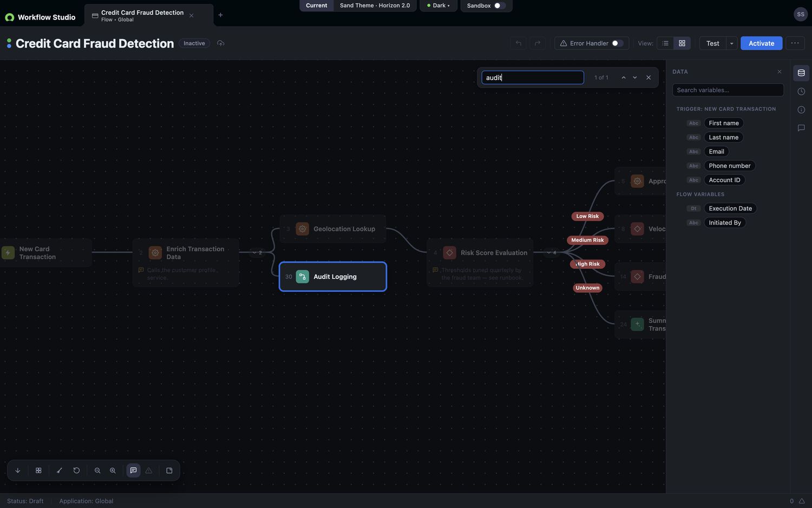Select the First name data pill

pos(724,123)
